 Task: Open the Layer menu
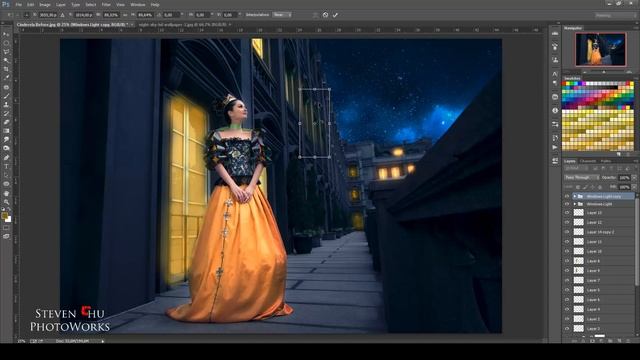(x=60, y=4)
